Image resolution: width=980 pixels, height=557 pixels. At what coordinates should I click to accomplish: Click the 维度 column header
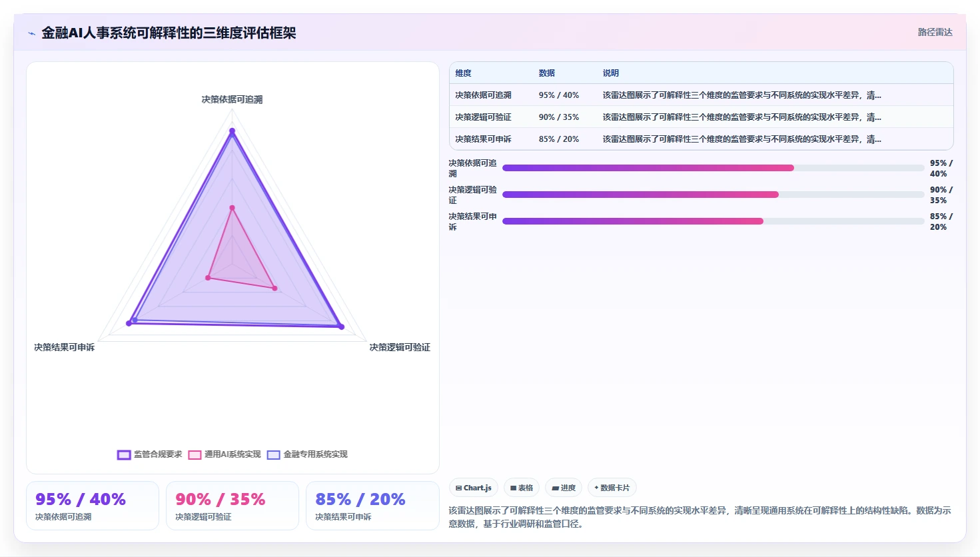tap(464, 73)
